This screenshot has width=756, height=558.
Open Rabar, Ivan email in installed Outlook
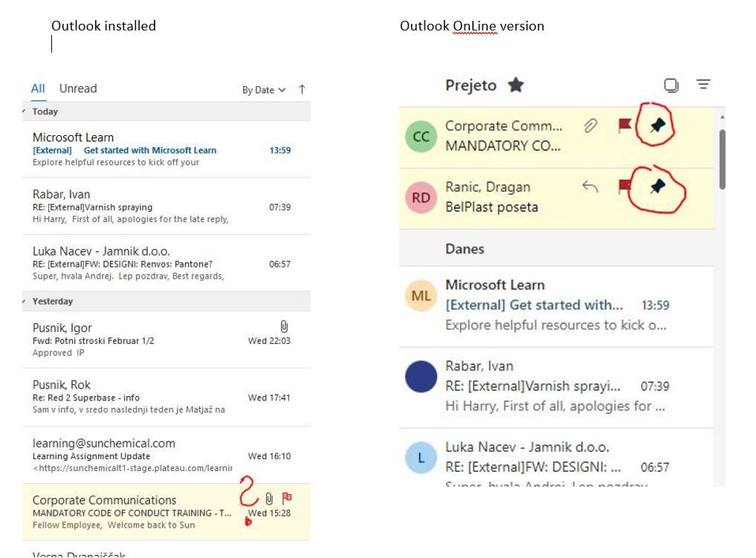(x=166, y=207)
